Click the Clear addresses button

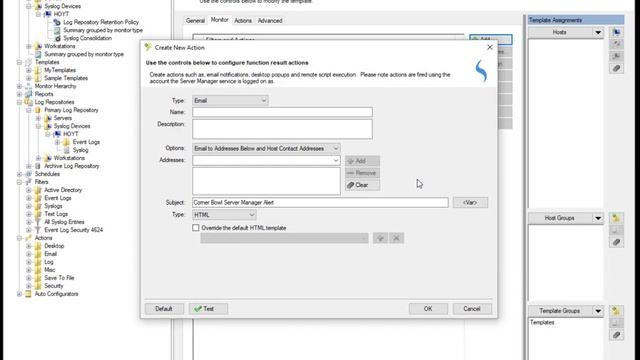[x=362, y=185]
